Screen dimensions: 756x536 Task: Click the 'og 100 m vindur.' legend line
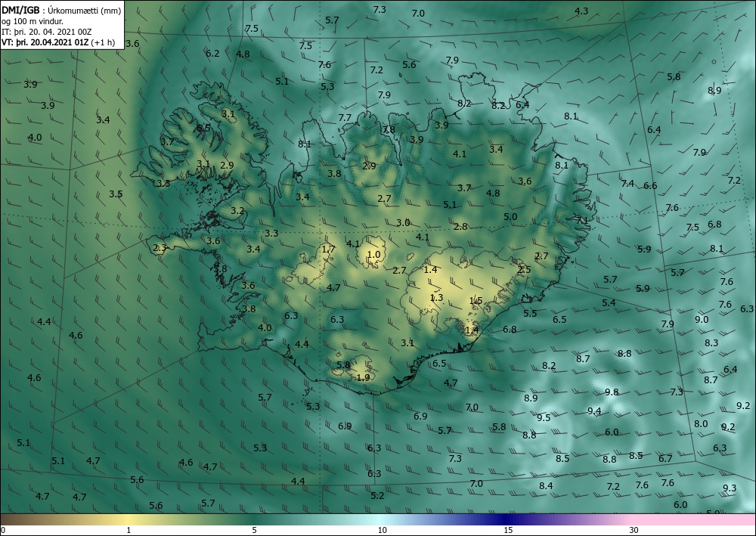(x=33, y=21)
